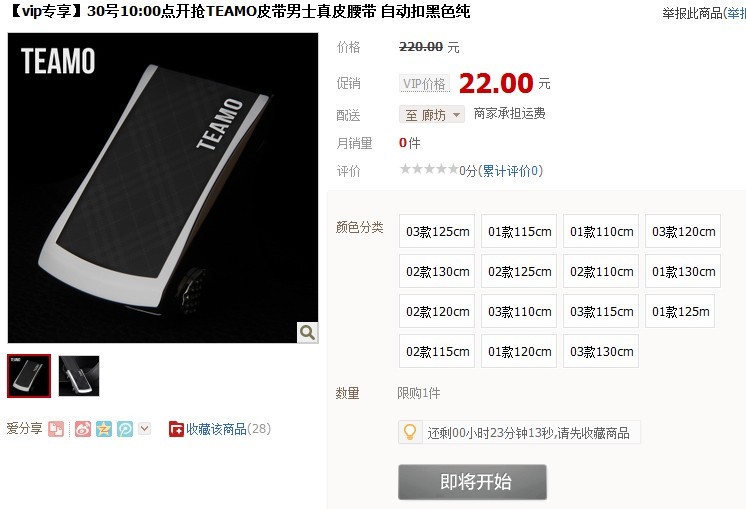
Task: Choose the 02款130cm size option
Action: point(437,271)
